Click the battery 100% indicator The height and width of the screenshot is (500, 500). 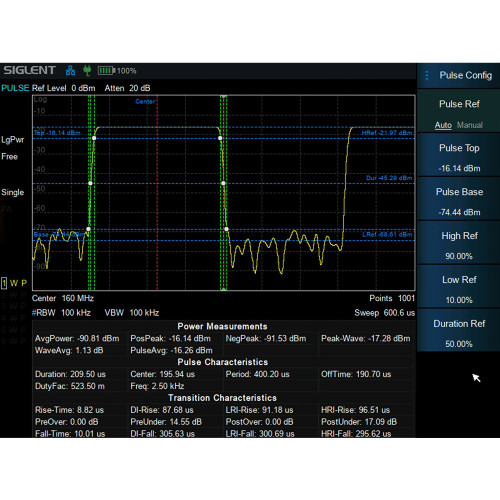[x=117, y=71]
